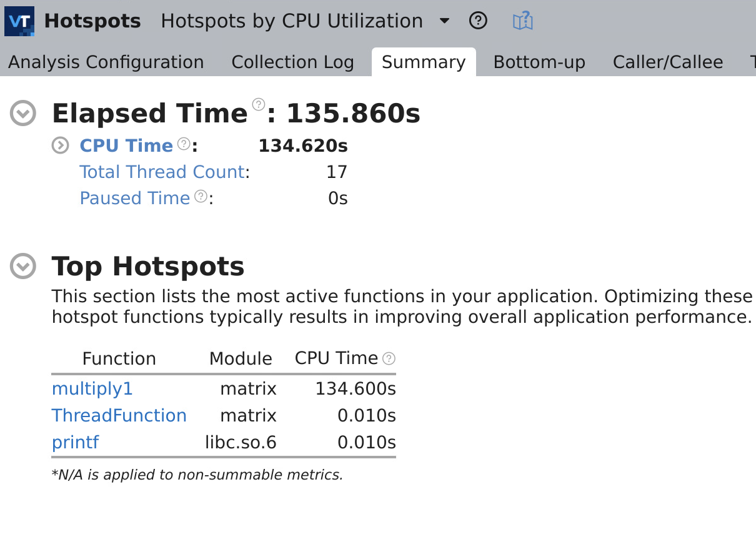The image size is (756, 547).
Task: Click the Total Thread Count metric link
Action: (x=162, y=172)
